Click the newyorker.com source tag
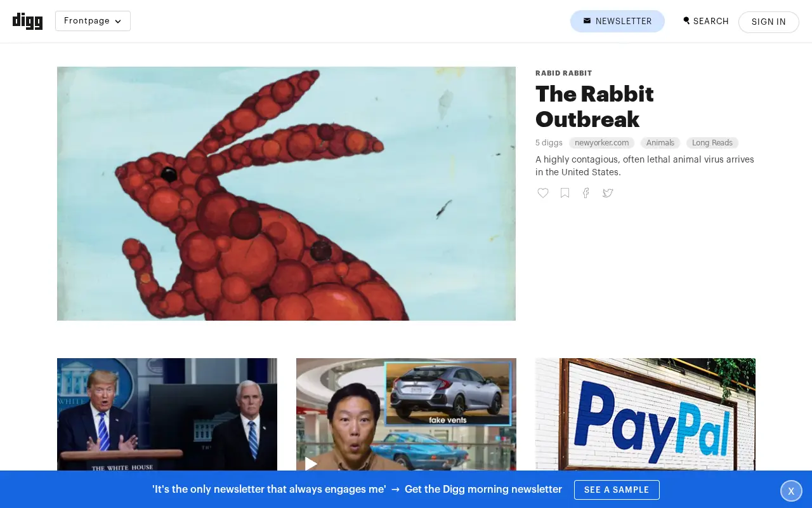Screen dimensions: 812x508 click(x=601, y=143)
